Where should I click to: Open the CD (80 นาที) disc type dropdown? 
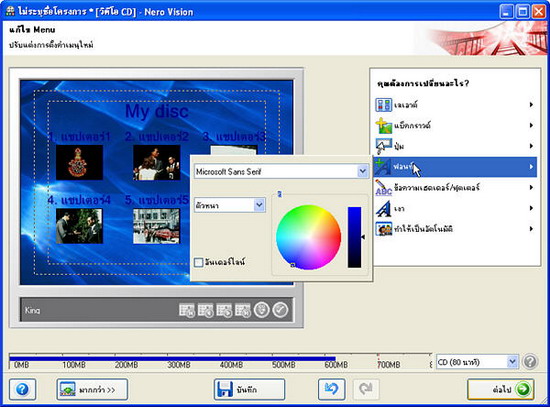477,362
